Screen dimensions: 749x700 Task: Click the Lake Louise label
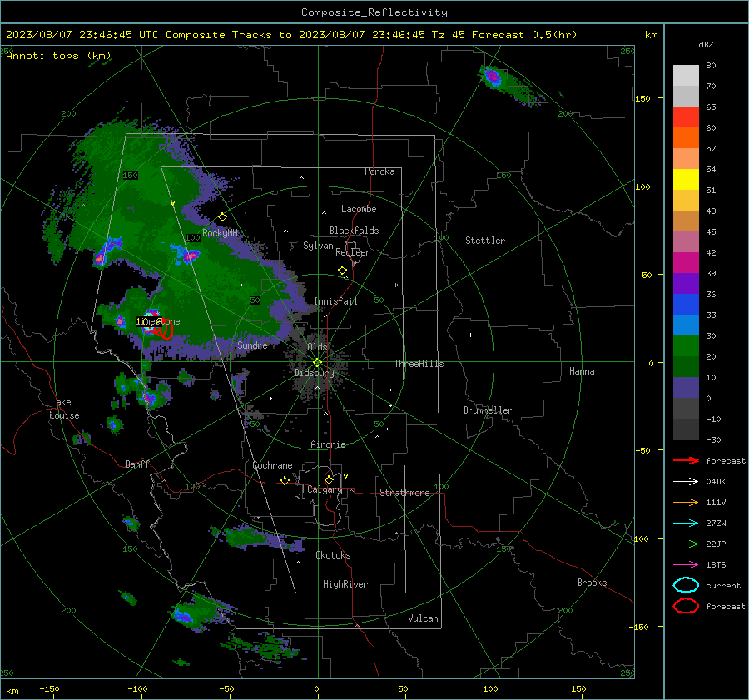(x=64, y=409)
